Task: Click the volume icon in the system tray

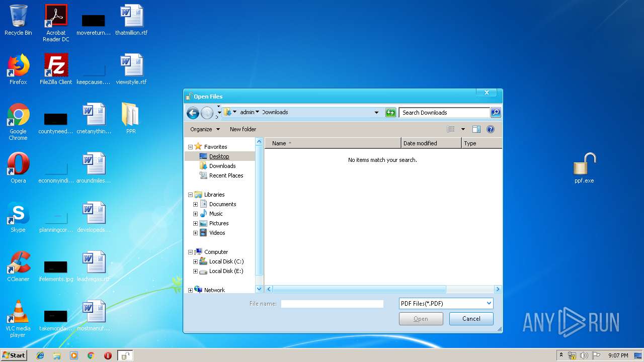Action: [584, 355]
